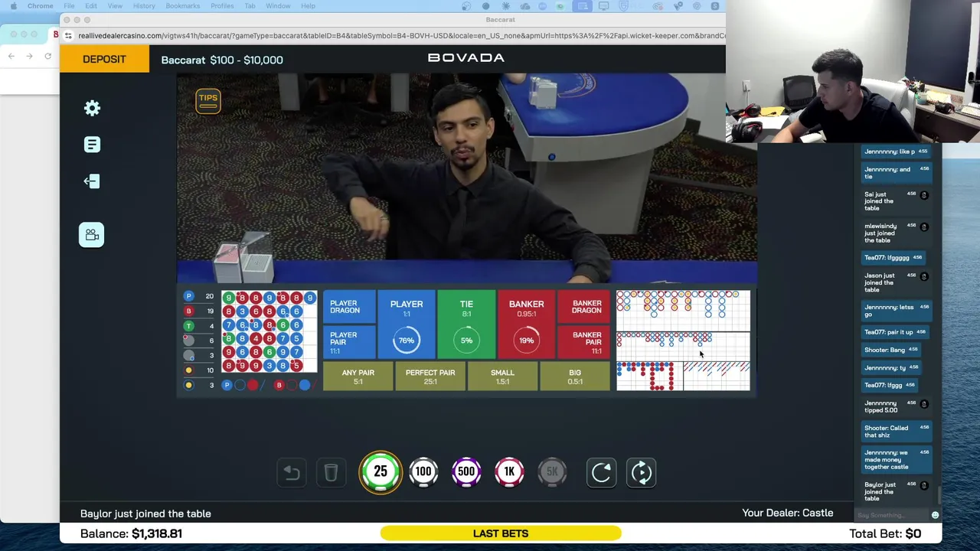Bet on BANKER 0.95:1
Image resolution: width=980 pixels, height=551 pixels.
click(x=526, y=324)
